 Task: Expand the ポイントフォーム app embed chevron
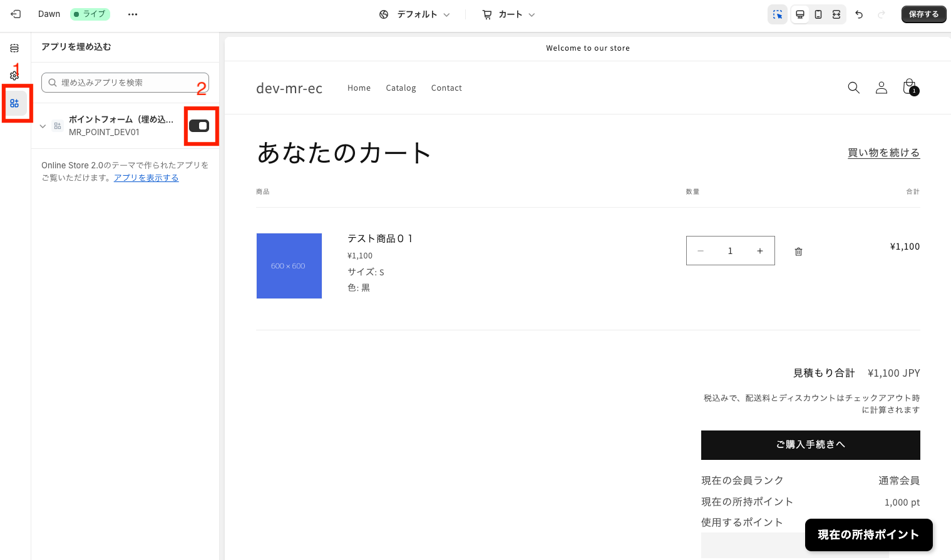pyautogui.click(x=43, y=126)
